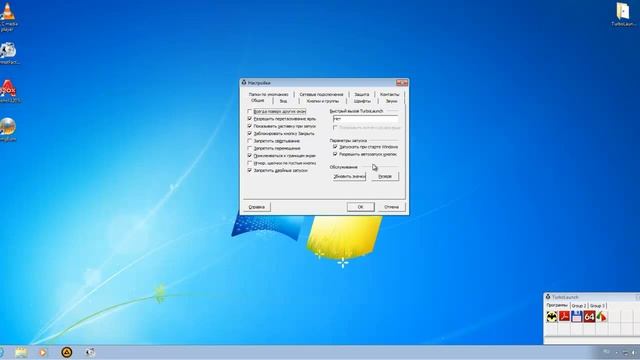Select 'Group 3' tab in TurboLaunch
640x360 pixels.
point(597,306)
